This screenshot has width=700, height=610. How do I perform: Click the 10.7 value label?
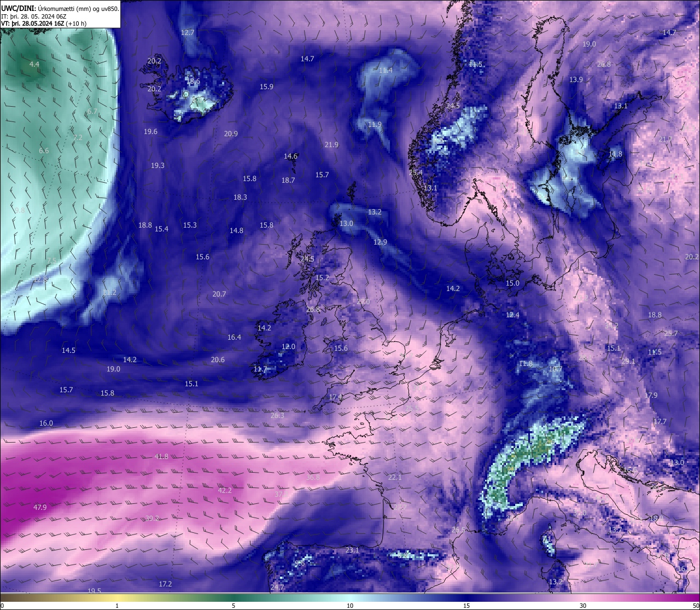556,369
